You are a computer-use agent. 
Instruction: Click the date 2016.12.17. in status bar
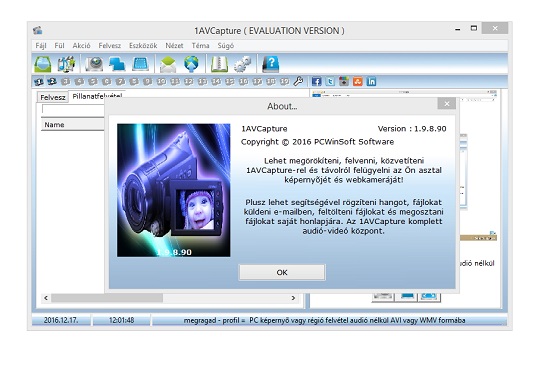61,320
